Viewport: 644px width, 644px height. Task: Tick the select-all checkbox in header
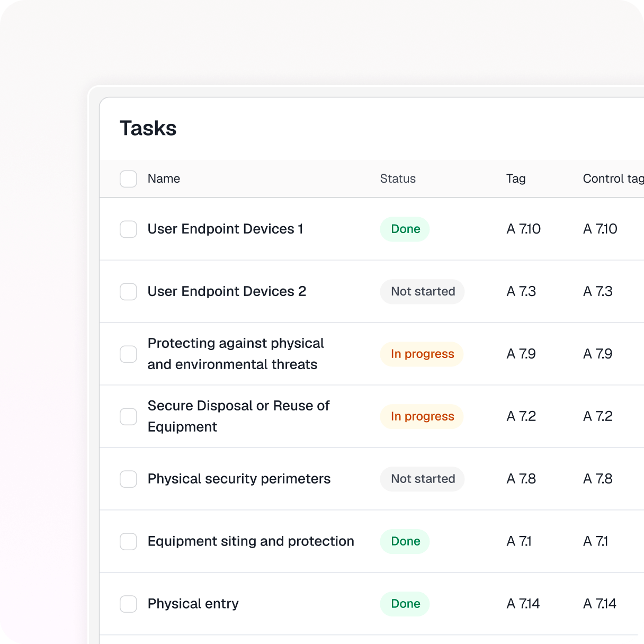pyautogui.click(x=128, y=179)
